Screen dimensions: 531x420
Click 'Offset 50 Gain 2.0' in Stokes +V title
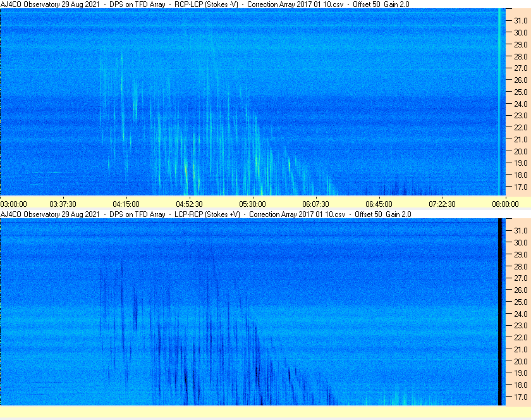pyautogui.click(x=383, y=214)
